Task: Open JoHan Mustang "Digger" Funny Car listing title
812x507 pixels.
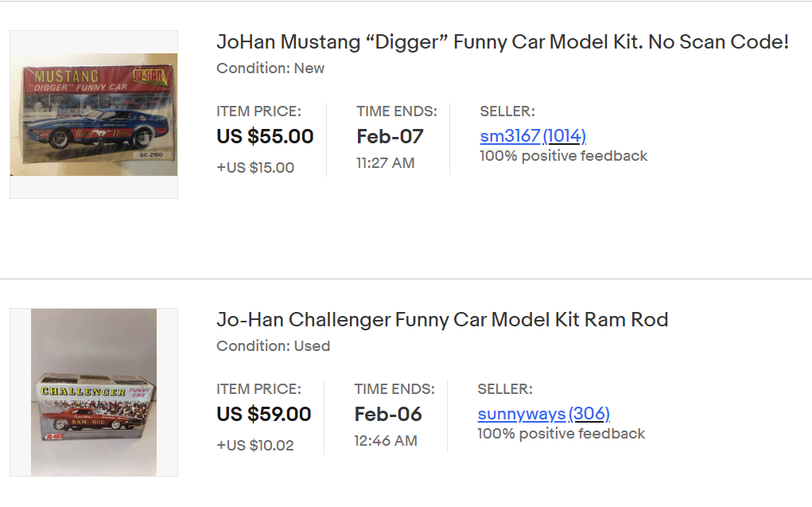Action: 503,42
